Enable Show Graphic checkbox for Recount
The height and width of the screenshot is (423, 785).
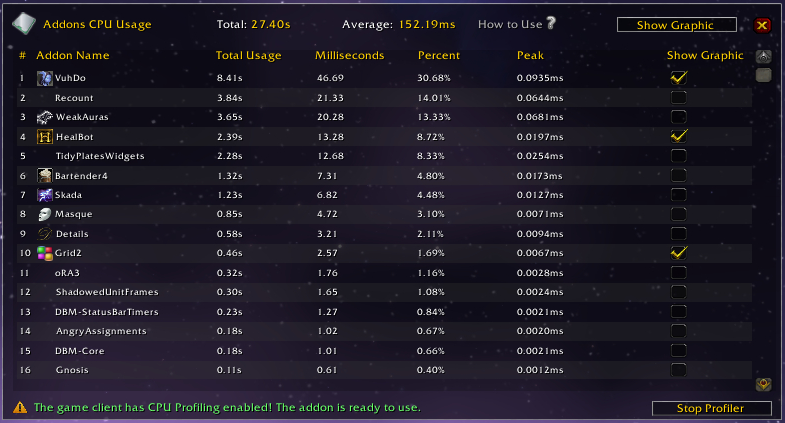[x=679, y=97]
